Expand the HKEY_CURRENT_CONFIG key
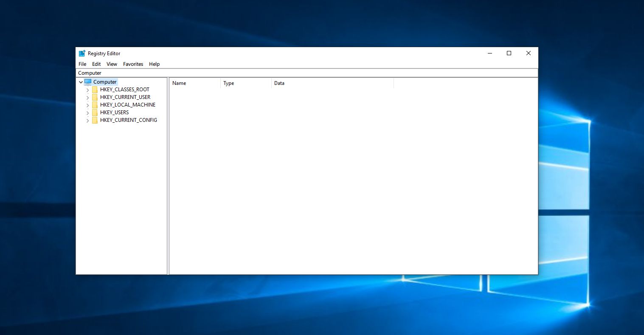Viewport: 644px width, 335px height. click(x=88, y=121)
